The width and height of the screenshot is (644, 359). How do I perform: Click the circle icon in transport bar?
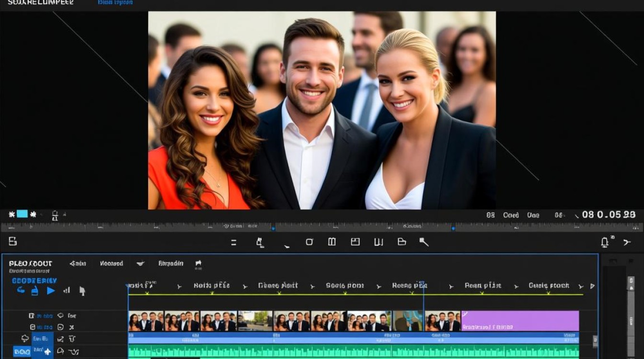[x=310, y=242]
